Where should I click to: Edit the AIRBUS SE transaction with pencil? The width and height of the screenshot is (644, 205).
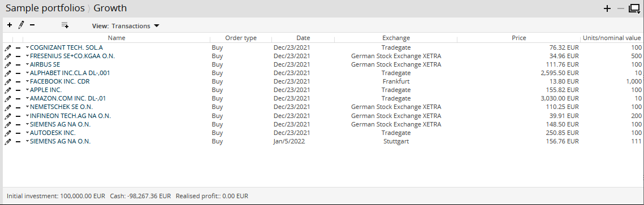pyautogui.click(x=8, y=65)
